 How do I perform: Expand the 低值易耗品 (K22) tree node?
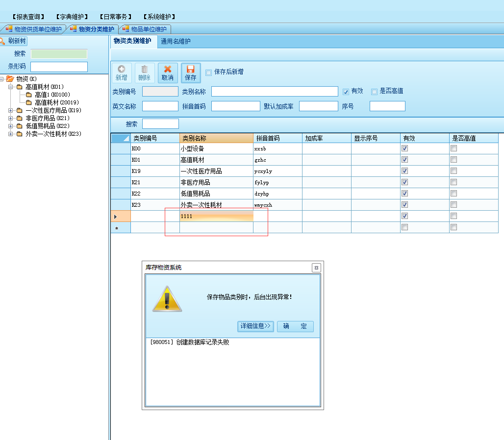tap(10, 126)
